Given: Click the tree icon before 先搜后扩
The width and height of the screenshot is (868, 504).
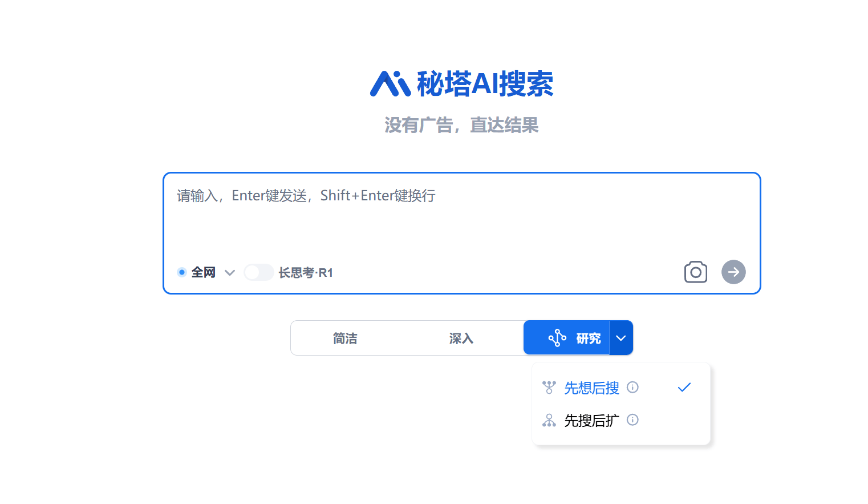Looking at the screenshot, I should coord(549,421).
